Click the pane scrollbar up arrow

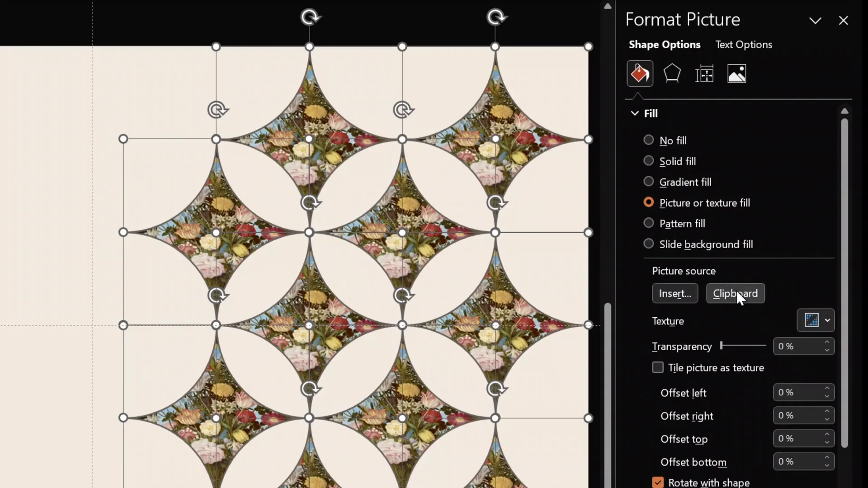pos(844,111)
